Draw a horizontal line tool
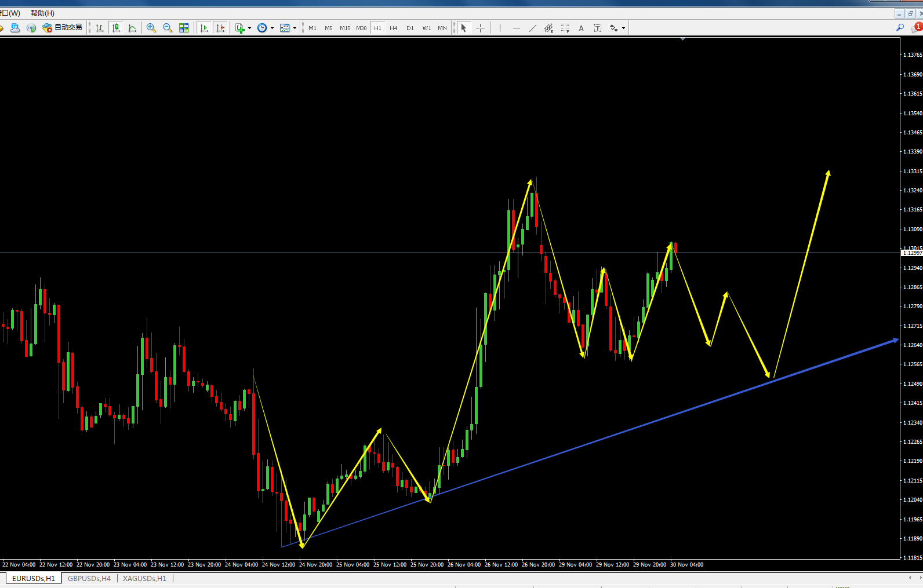 click(516, 28)
